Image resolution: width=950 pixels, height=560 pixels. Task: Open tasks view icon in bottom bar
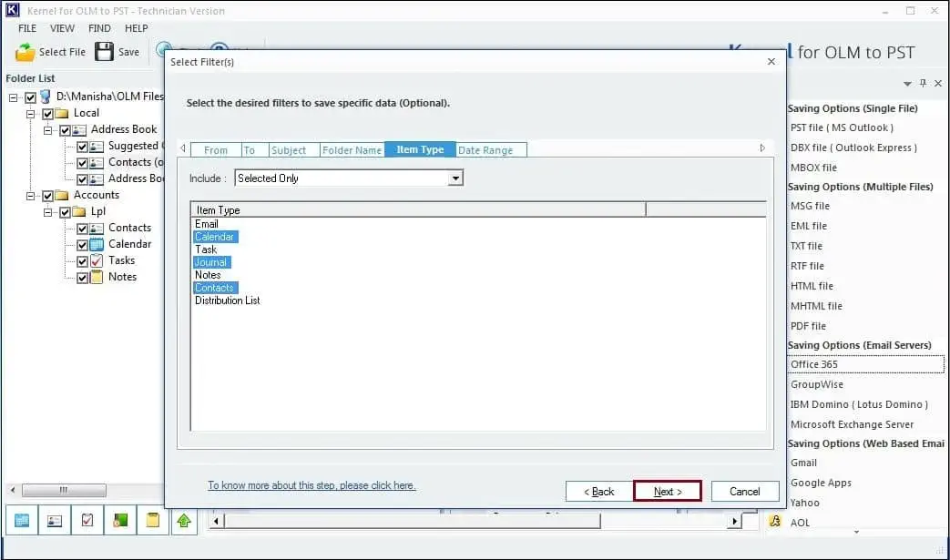pos(87,520)
